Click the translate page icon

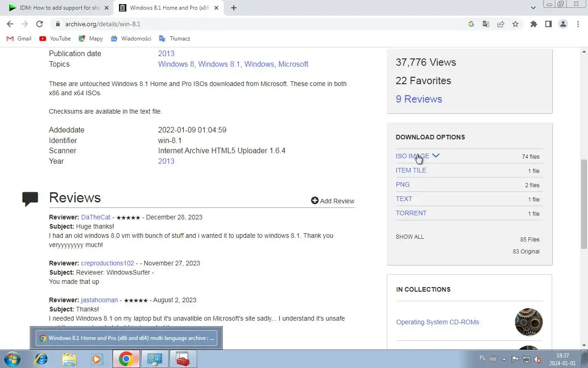(x=486, y=24)
